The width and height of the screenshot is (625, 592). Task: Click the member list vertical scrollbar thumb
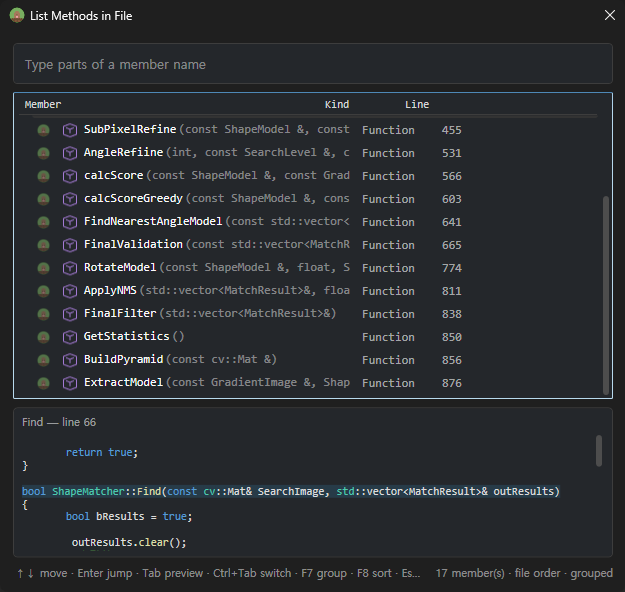606,295
